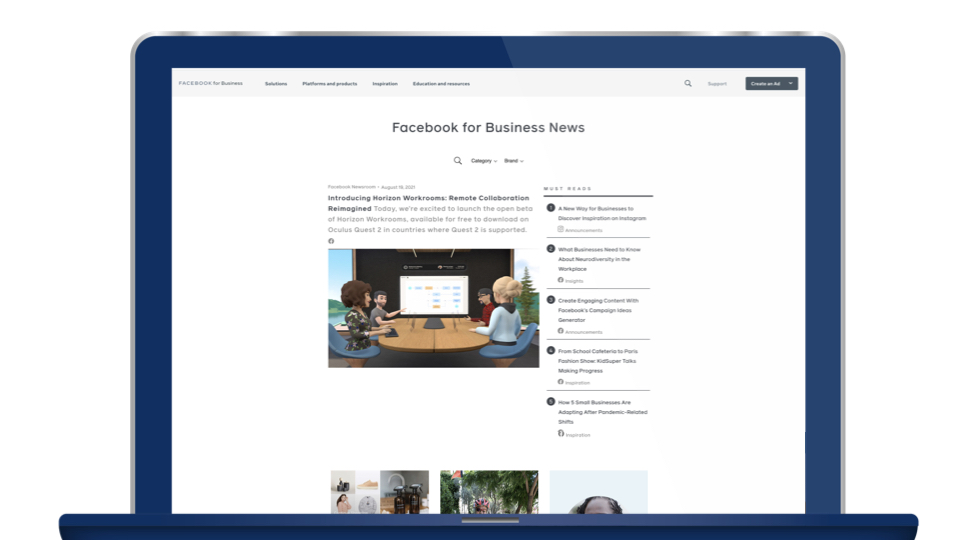The image size is (960, 540).
Task: Open Education and resources menu
Action: [x=441, y=84]
